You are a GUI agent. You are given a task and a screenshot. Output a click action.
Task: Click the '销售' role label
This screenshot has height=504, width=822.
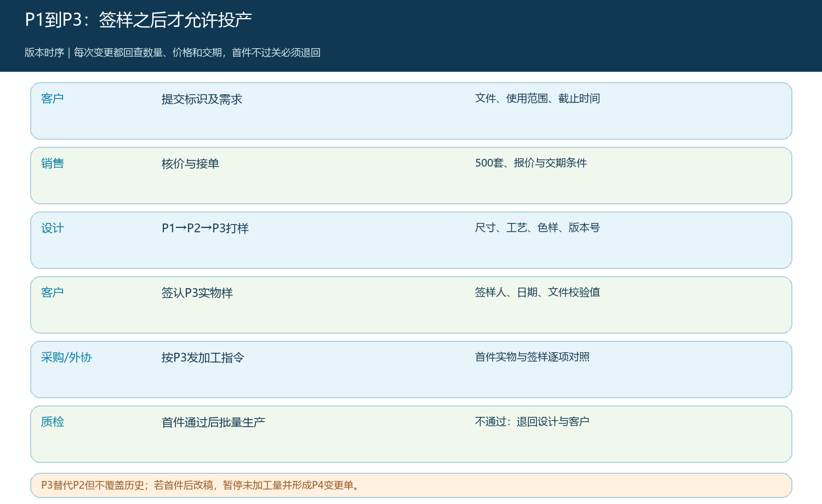click(53, 163)
